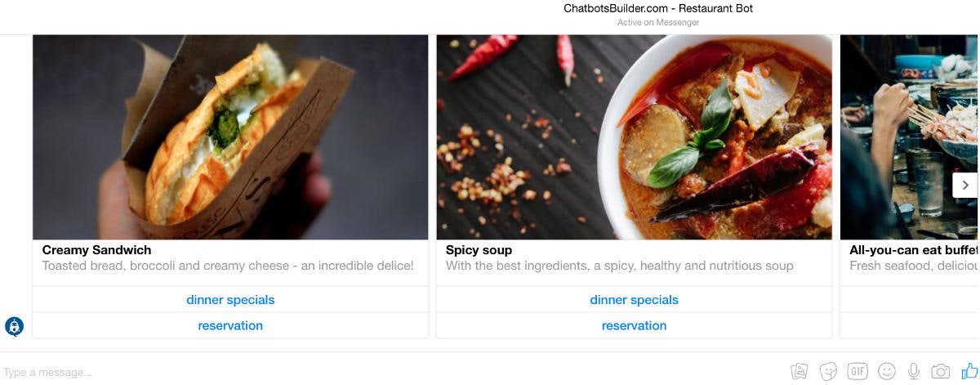Open the sticker picker icon
980x385 pixels.
click(x=828, y=371)
